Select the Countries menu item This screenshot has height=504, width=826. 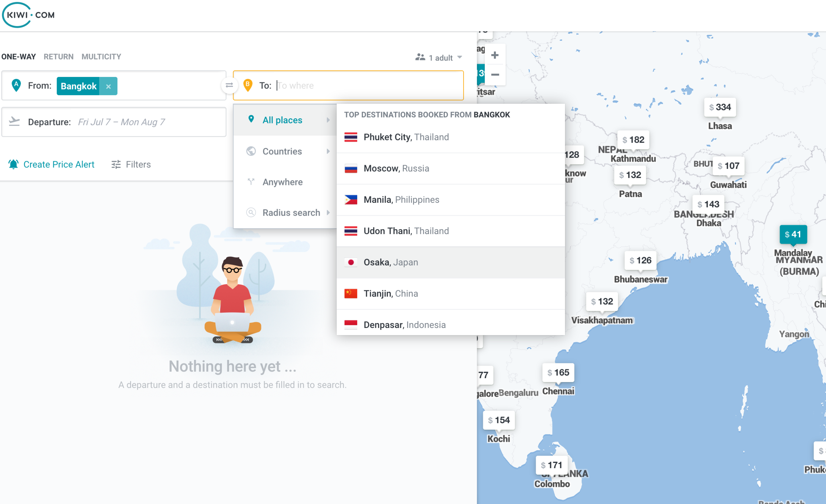pyautogui.click(x=285, y=151)
